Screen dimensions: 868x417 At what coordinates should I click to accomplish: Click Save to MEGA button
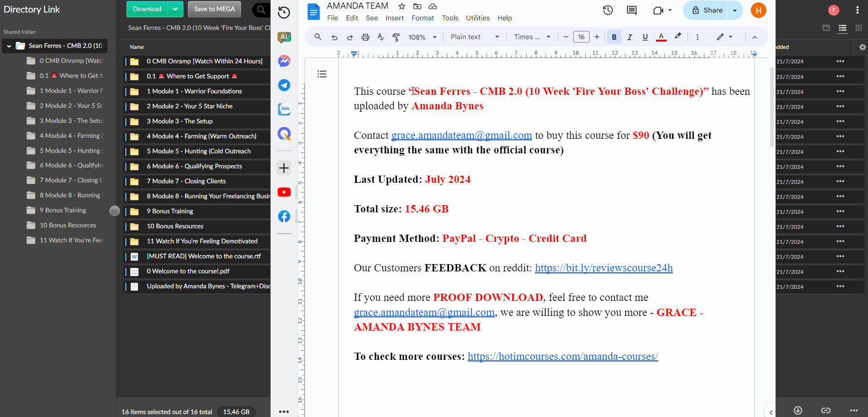[214, 9]
